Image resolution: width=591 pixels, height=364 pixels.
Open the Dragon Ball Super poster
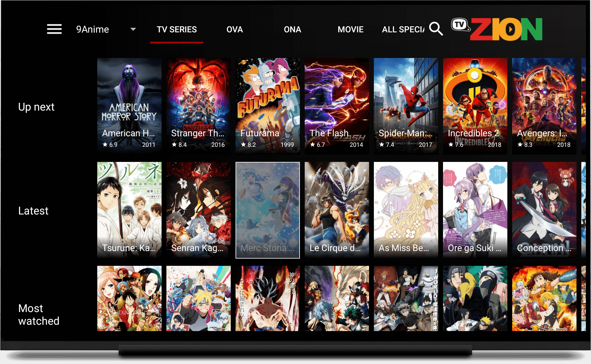click(x=268, y=298)
